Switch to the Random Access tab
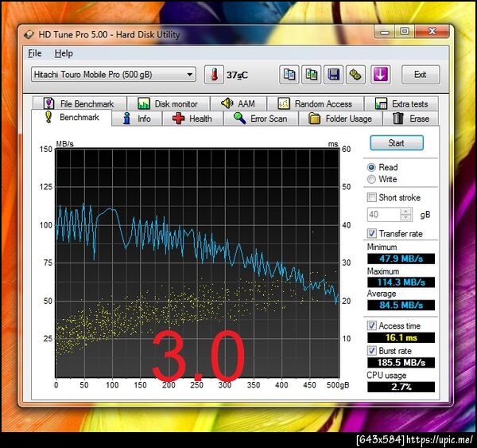 pos(316,104)
